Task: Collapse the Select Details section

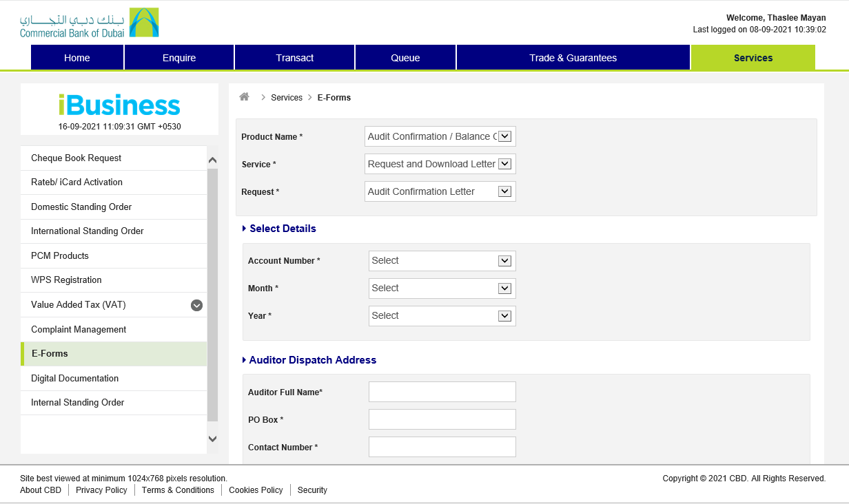Action: point(279,229)
